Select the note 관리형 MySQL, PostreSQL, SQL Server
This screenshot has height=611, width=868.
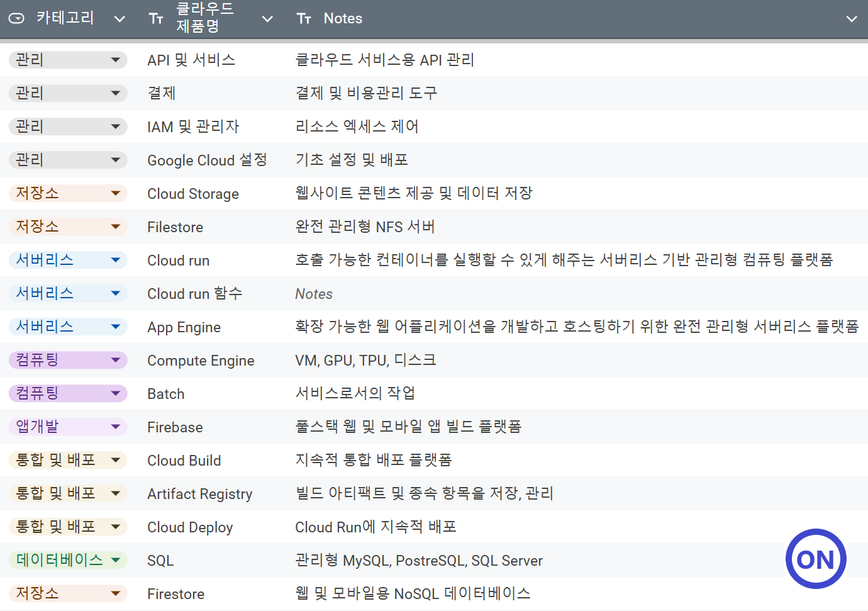tap(419, 560)
